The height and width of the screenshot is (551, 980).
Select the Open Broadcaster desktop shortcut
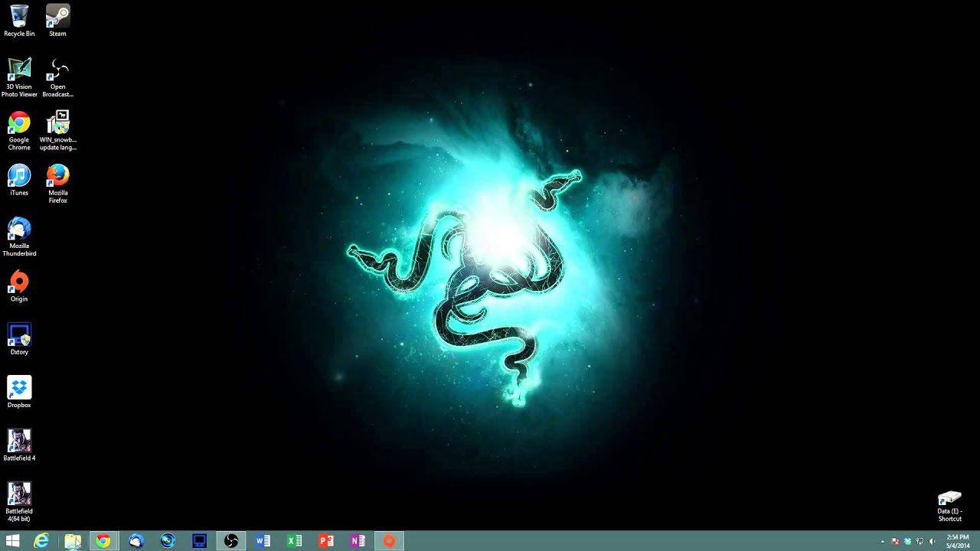pyautogui.click(x=57, y=77)
